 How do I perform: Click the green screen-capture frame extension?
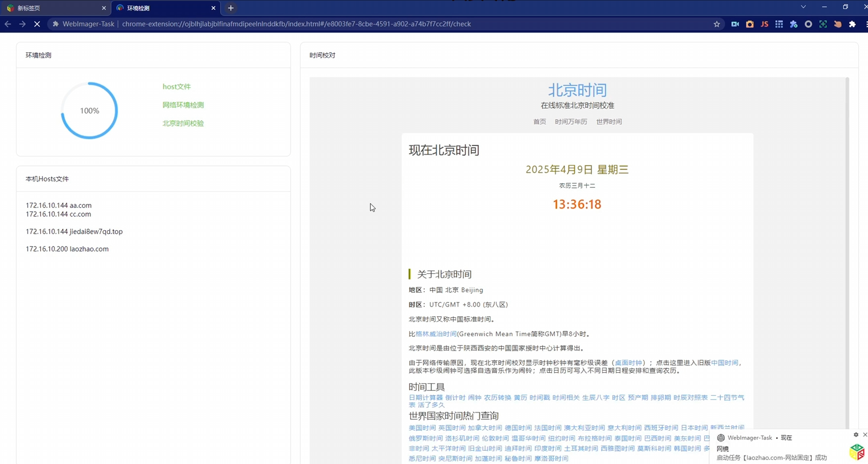tap(823, 24)
